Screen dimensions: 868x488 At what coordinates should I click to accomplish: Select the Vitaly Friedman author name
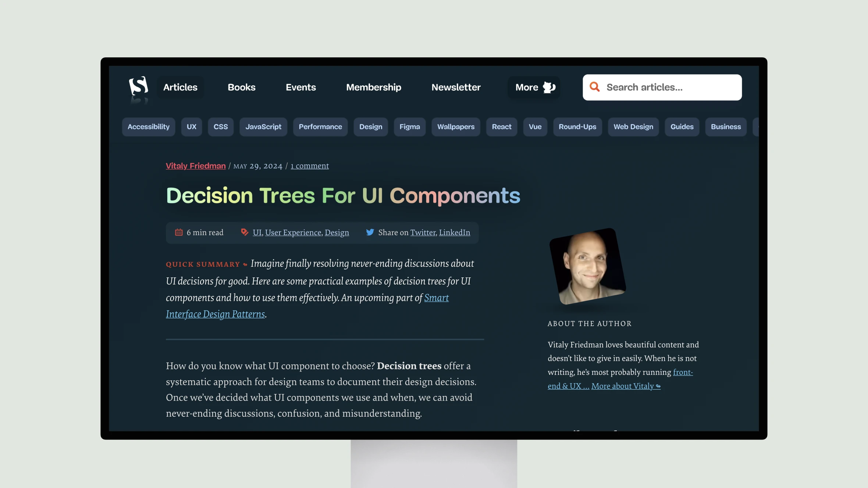point(196,166)
